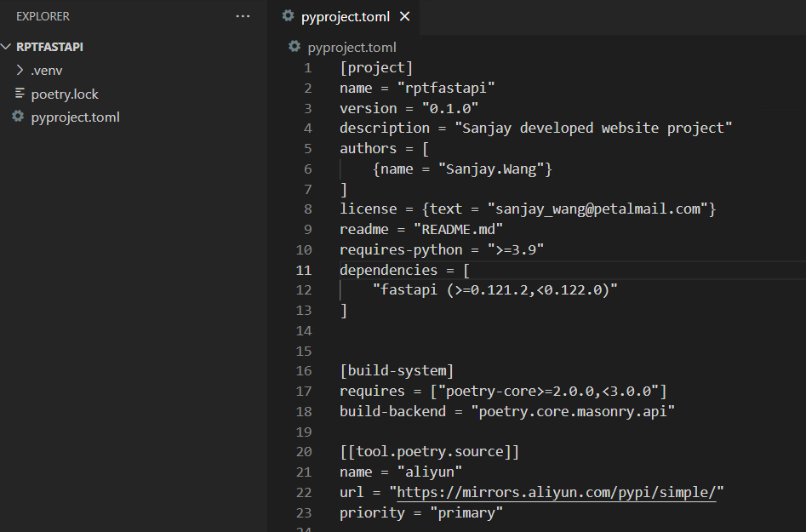
Task: Click the version "0.1.0" value
Action: click(450, 108)
